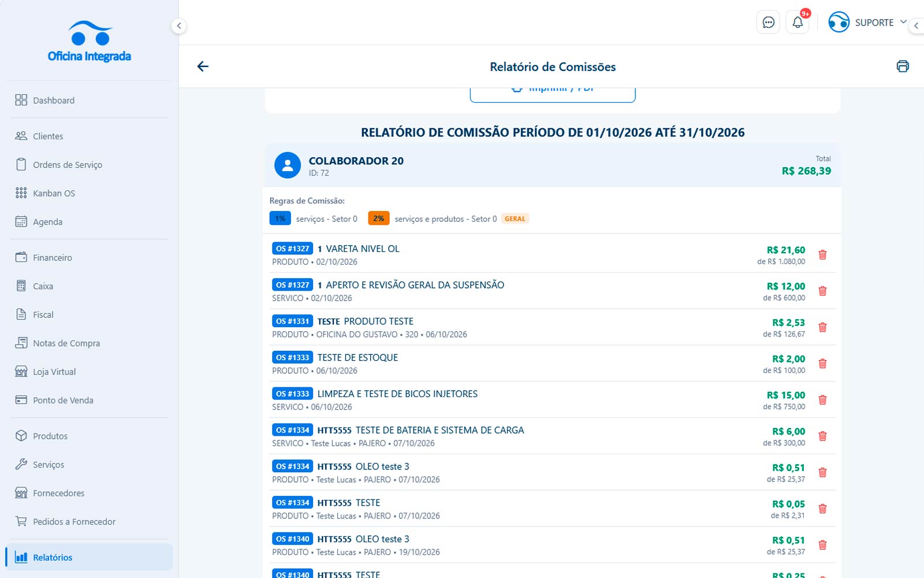924x578 pixels.
Task: Select Produtos in the sidebar
Action: point(89,436)
